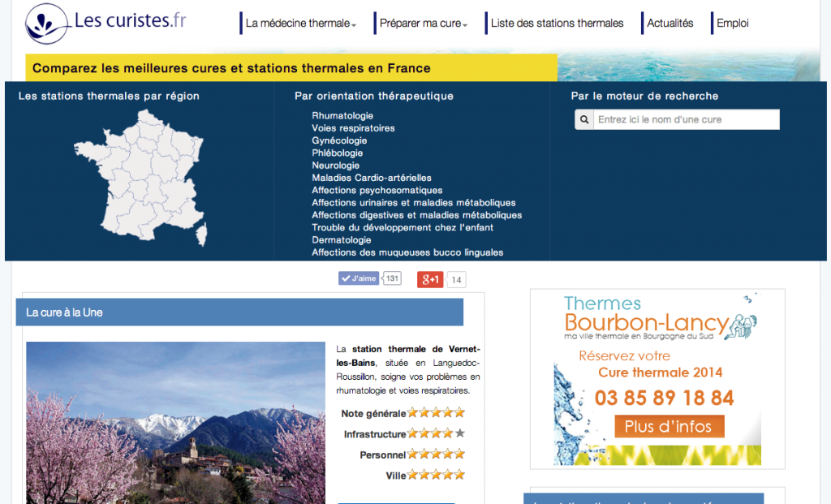Open the Emploi menu item
The image size is (831, 504).
(732, 24)
